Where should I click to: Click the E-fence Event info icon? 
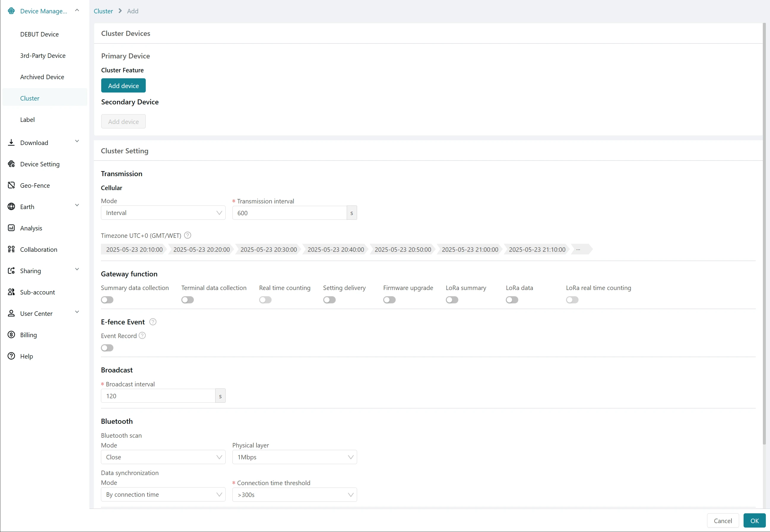153,322
